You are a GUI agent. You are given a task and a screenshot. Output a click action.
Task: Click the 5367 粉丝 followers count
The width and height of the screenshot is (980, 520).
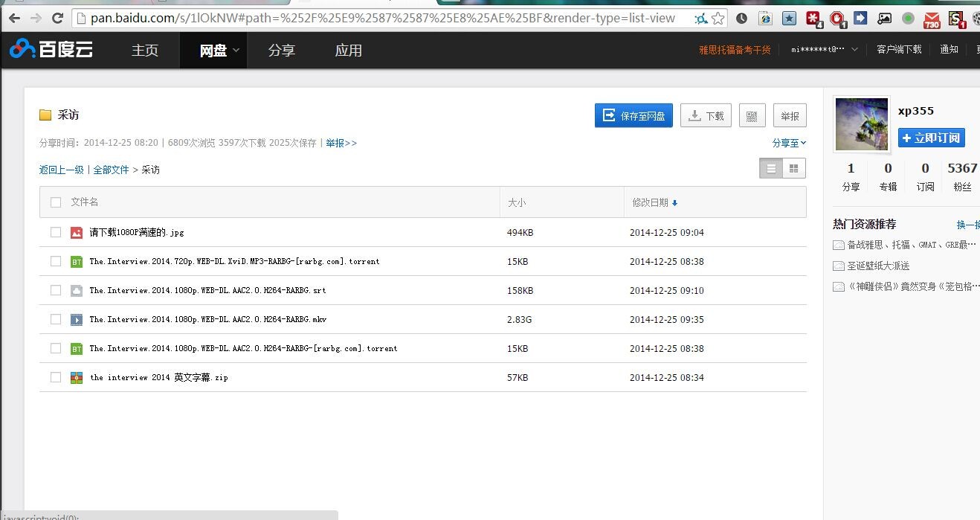tap(962, 177)
